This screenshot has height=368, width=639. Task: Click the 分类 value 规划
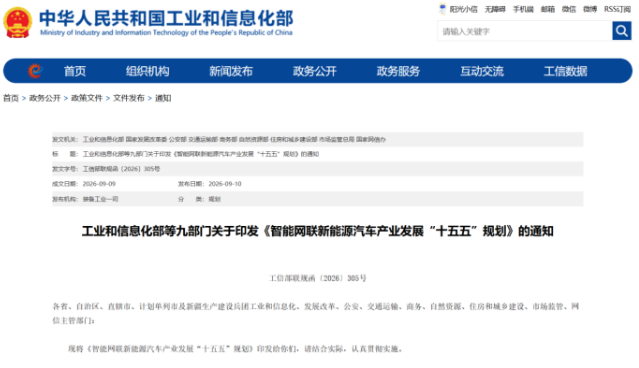click(214, 199)
